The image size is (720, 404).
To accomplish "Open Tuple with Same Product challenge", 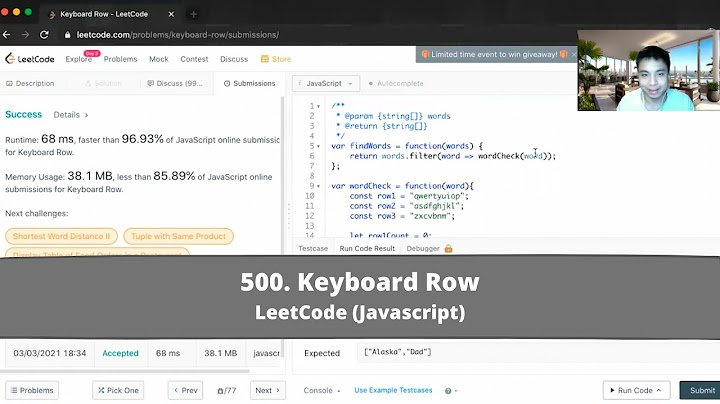I will pyautogui.click(x=179, y=236).
